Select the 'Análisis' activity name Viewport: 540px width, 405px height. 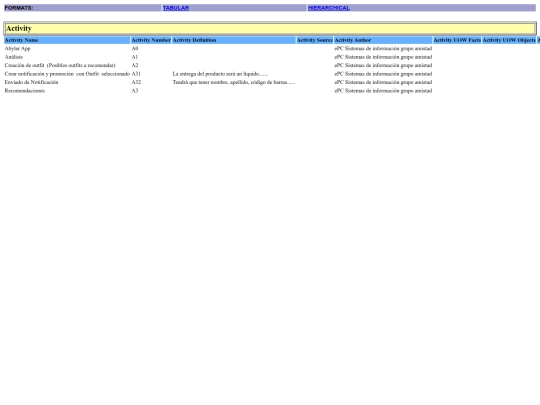click(x=13, y=57)
